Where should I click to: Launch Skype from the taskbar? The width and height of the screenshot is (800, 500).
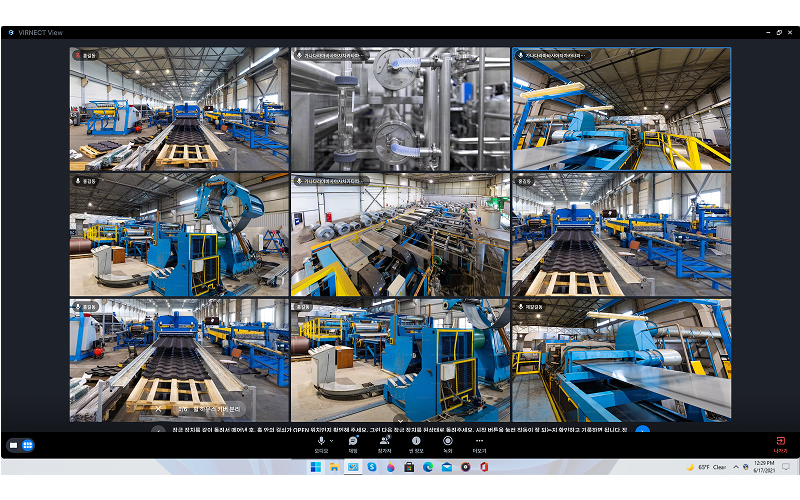[371, 467]
